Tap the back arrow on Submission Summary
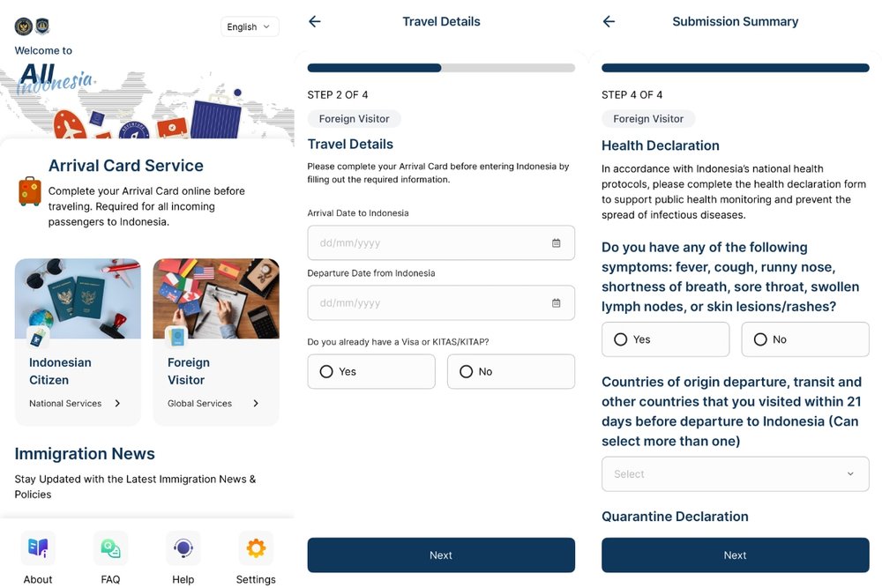This screenshot has height=588, width=882. 609,21
